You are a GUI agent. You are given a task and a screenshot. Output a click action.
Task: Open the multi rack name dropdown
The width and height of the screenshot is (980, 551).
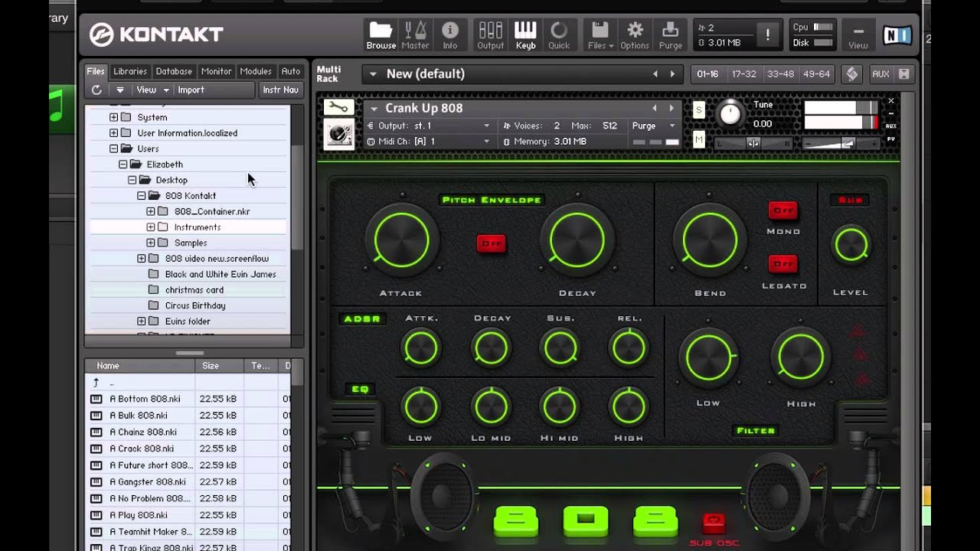373,74
